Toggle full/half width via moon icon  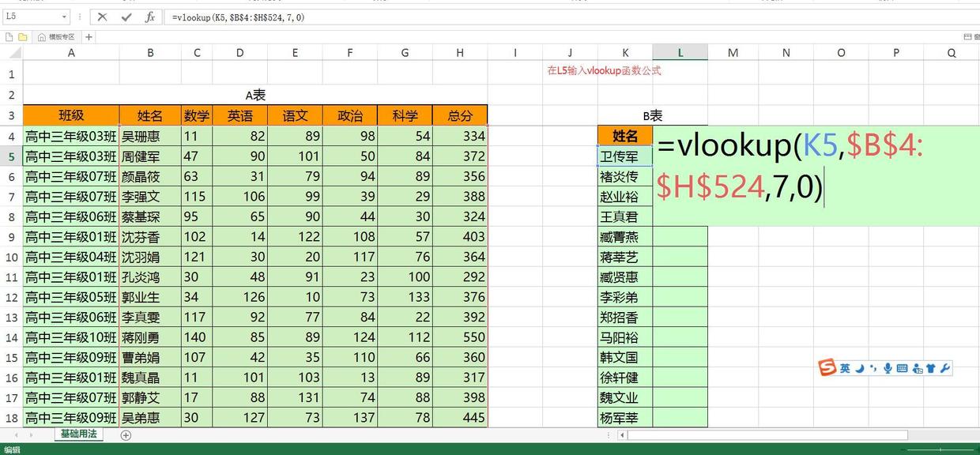point(859,367)
